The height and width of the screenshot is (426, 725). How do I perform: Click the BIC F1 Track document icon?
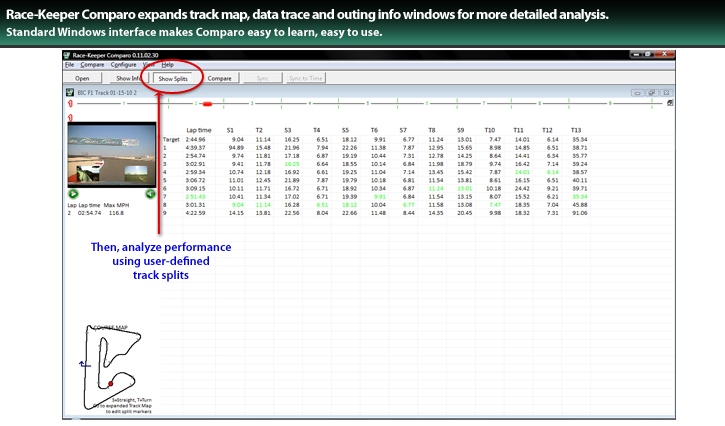click(69, 91)
